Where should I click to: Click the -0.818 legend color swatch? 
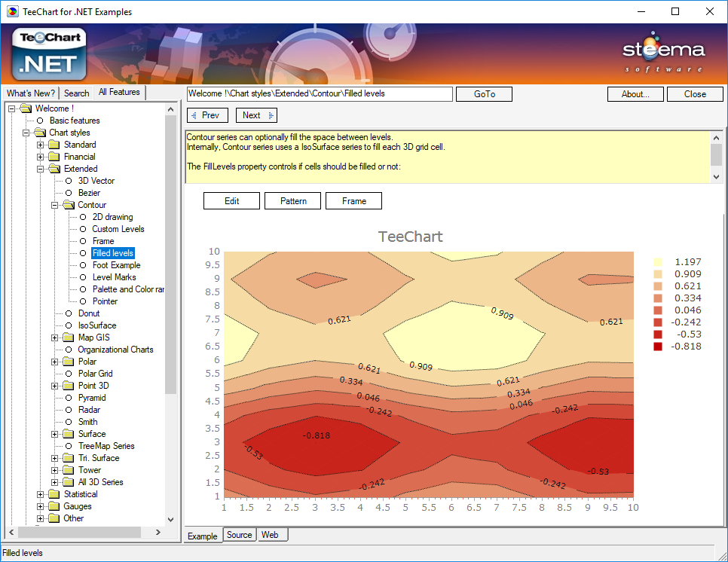658,347
